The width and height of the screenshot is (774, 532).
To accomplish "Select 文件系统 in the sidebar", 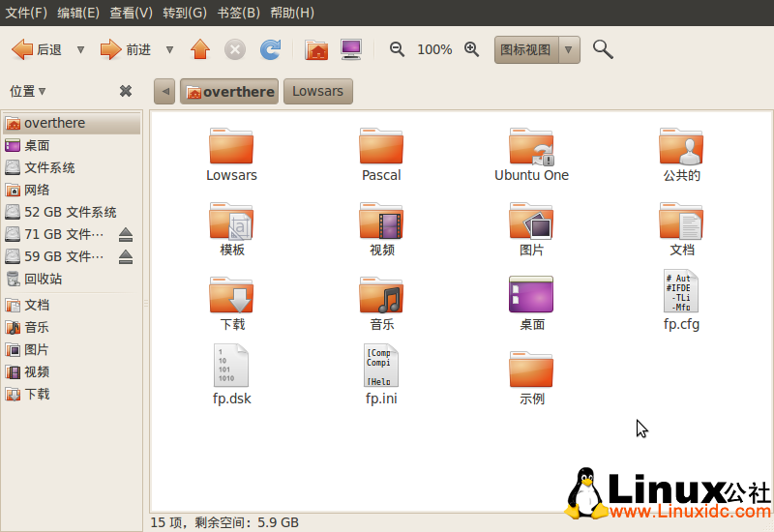I will (72, 167).
